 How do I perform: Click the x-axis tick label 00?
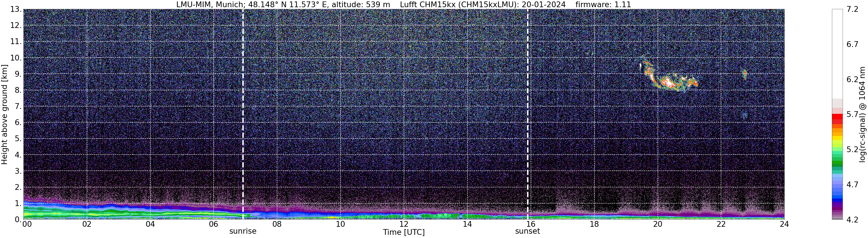tap(27, 224)
